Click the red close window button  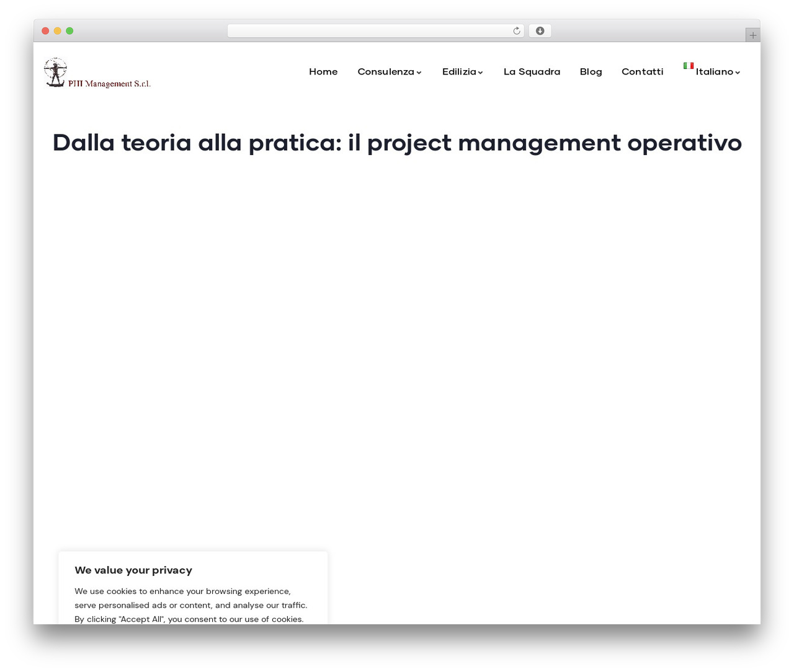[45, 31]
